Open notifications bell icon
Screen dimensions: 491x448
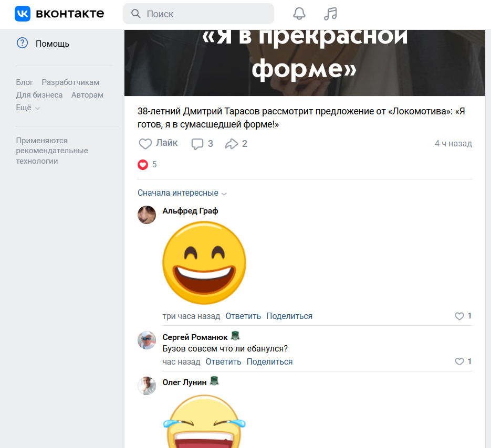coord(299,14)
